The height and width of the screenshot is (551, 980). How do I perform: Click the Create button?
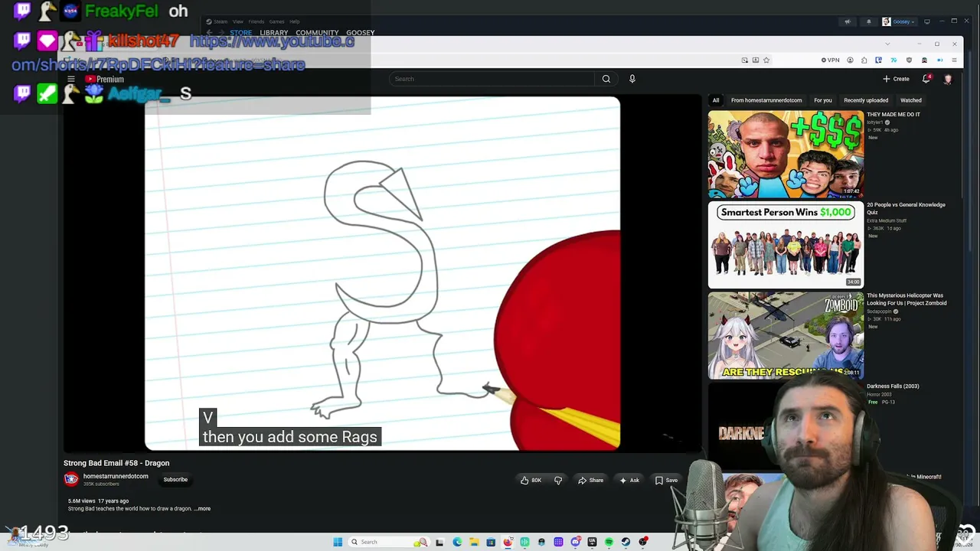896,79
